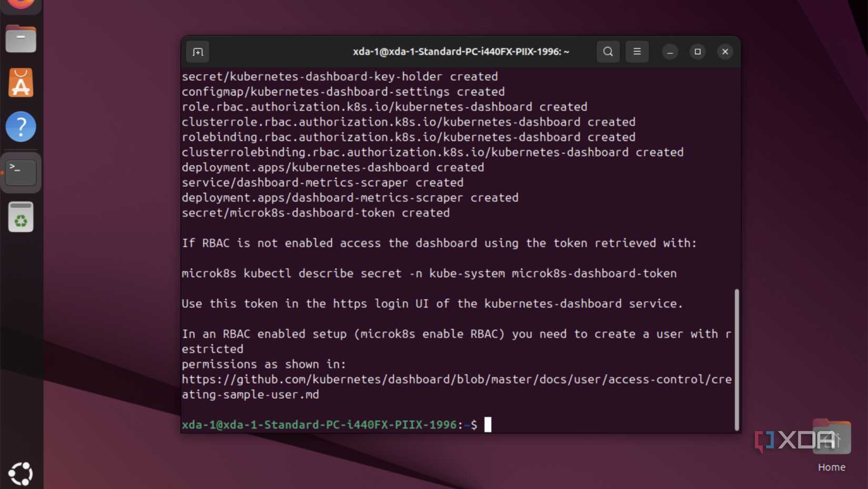Maximize the terminal window
The width and height of the screenshot is (868, 489).
click(698, 52)
